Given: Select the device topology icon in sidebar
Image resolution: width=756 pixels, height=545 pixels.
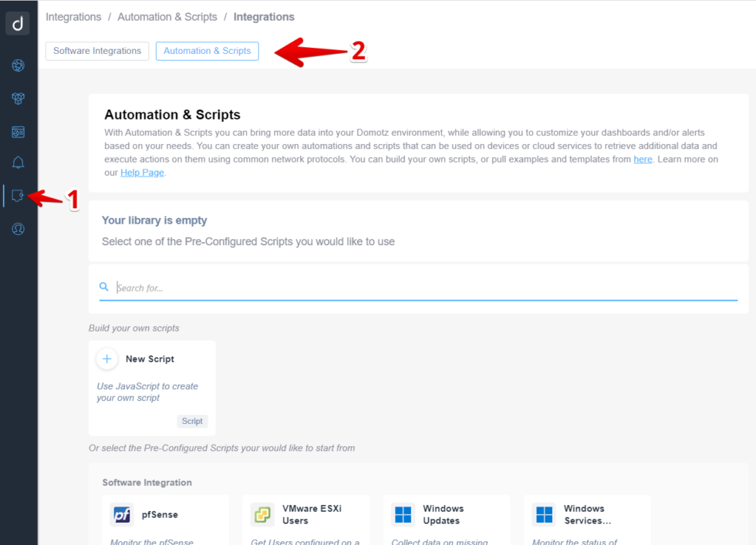Looking at the screenshot, I should (x=18, y=98).
